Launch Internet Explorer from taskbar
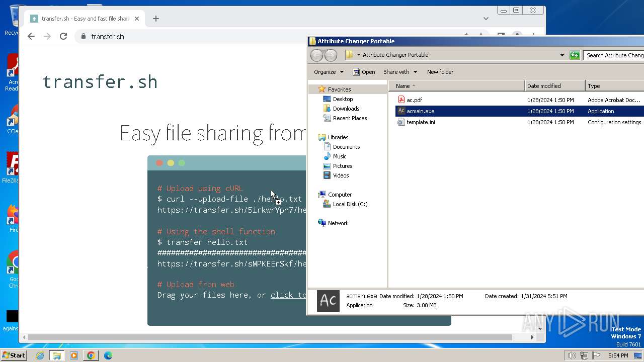644x362 pixels. [x=40, y=355]
